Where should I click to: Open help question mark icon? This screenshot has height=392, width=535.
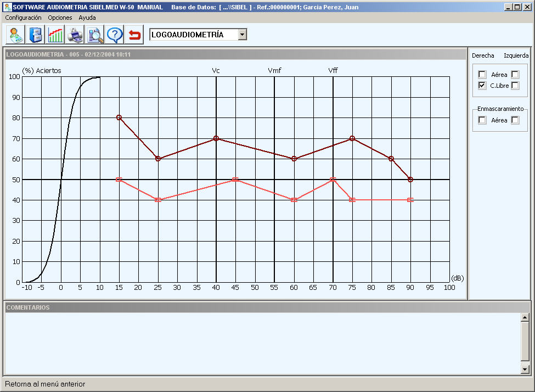[114, 35]
